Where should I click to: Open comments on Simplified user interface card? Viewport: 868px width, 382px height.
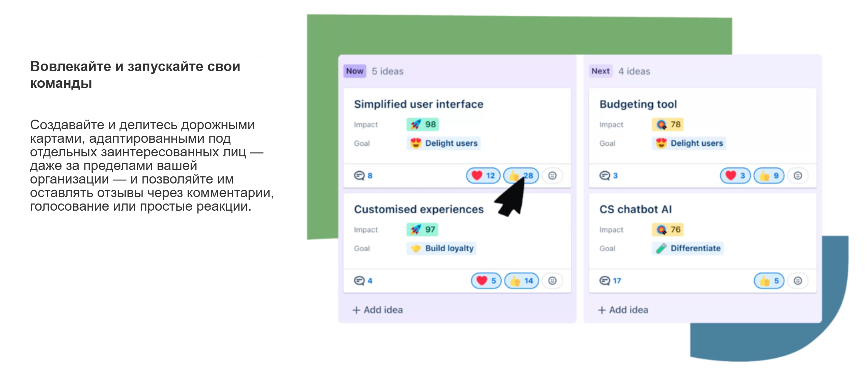363,176
